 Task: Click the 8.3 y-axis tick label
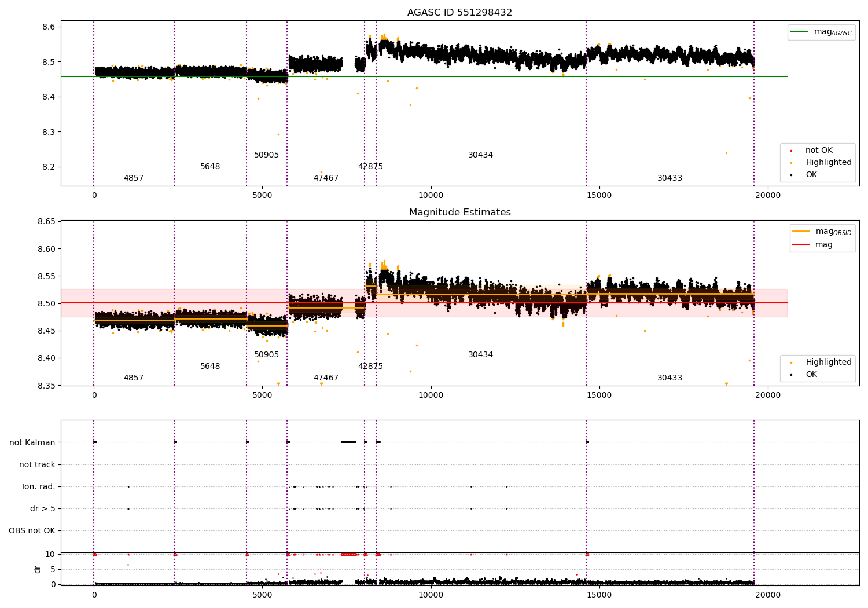49,132
